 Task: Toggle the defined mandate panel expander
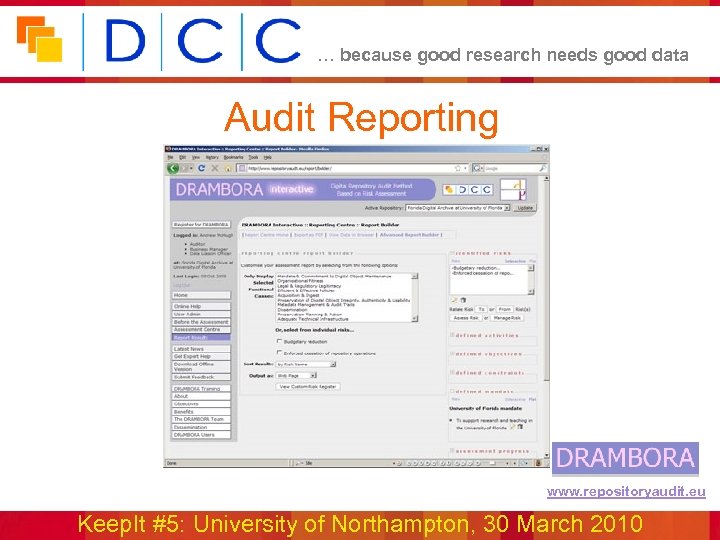pos(452,392)
